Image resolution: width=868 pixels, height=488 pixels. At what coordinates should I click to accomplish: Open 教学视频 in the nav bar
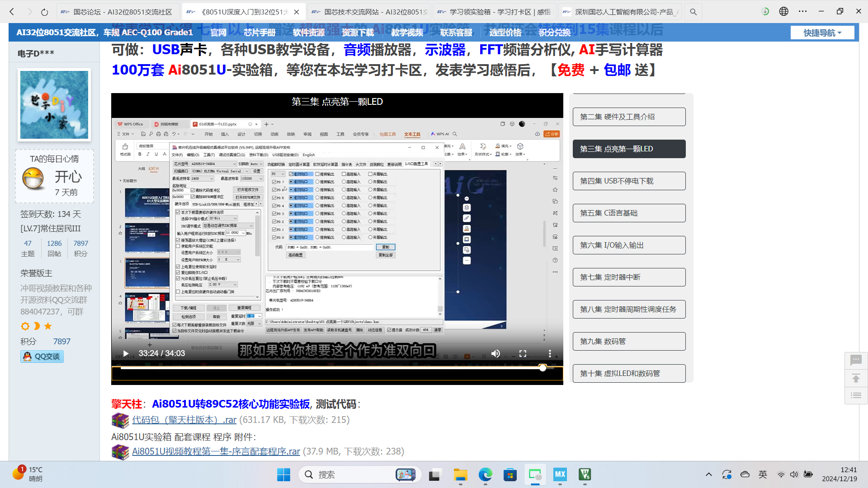tap(407, 33)
